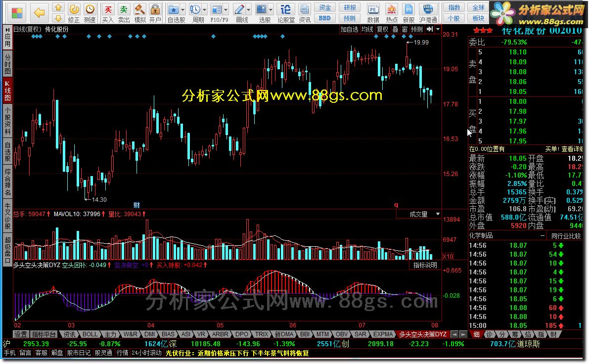The width and height of the screenshot is (589, 364).
Task: Expand the 选股 dropdown arrow
Action: click(x=271, y=10)
